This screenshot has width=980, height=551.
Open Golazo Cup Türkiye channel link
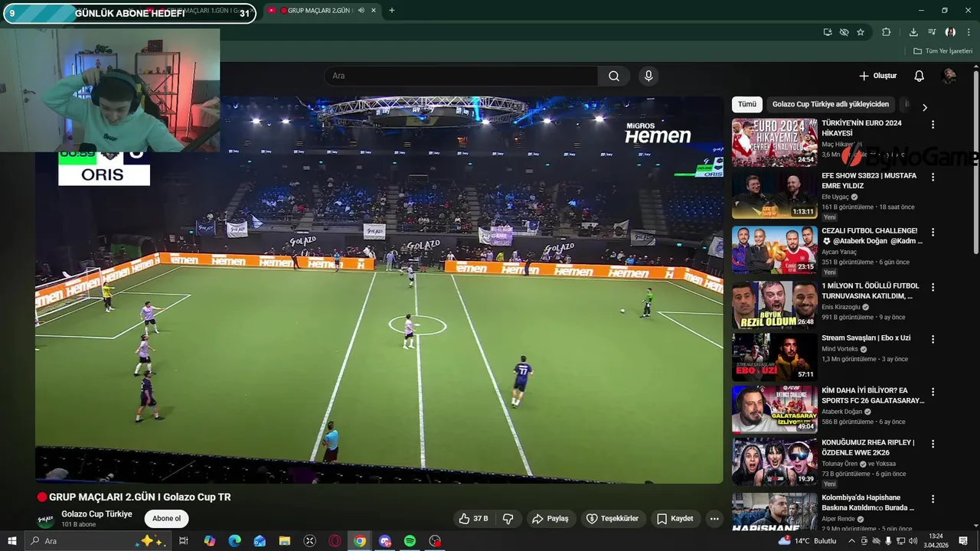click(x=96, y=514)
